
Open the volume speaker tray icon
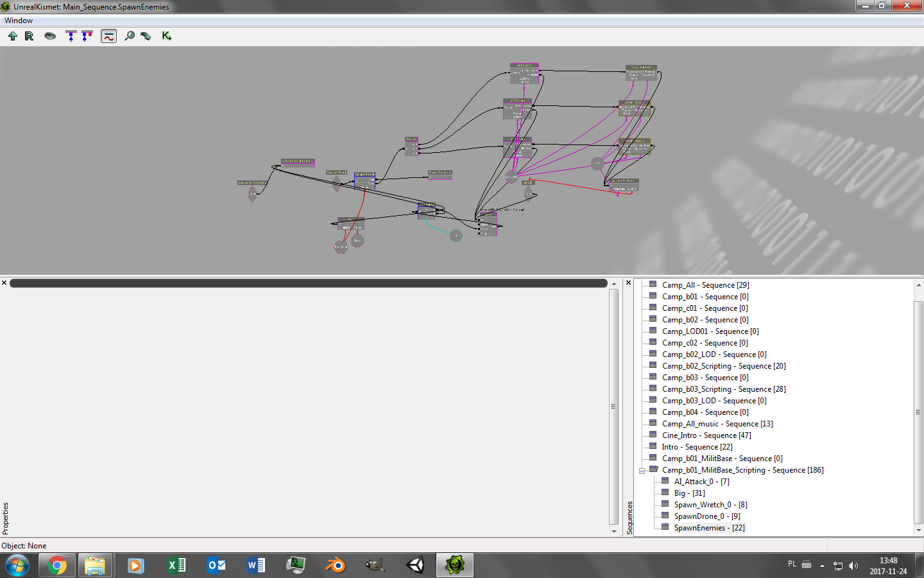click(x=853, y=566)
